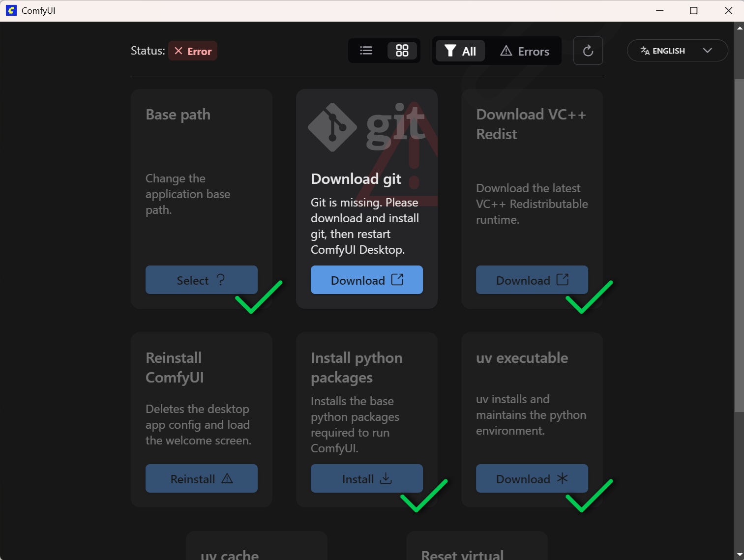This screenshot has width=744, height=560.
Task: Close the ComfyUI window
Action: tap(729, 10)
